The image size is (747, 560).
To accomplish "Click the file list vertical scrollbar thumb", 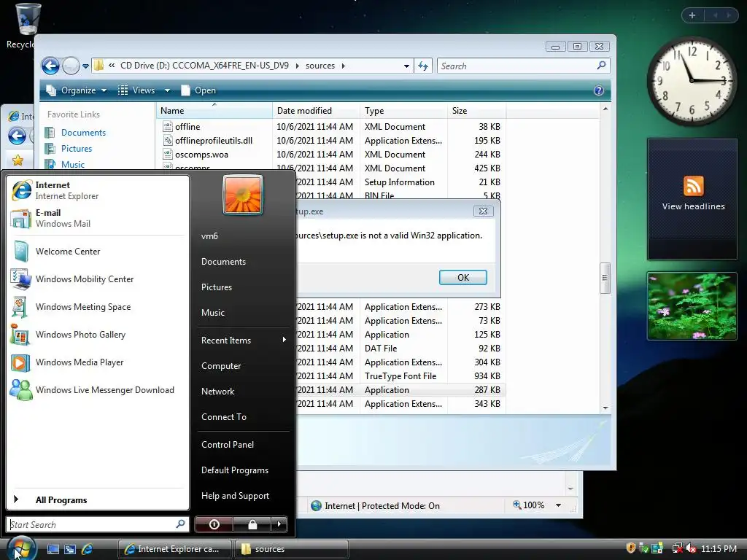I will coord(605,278).
